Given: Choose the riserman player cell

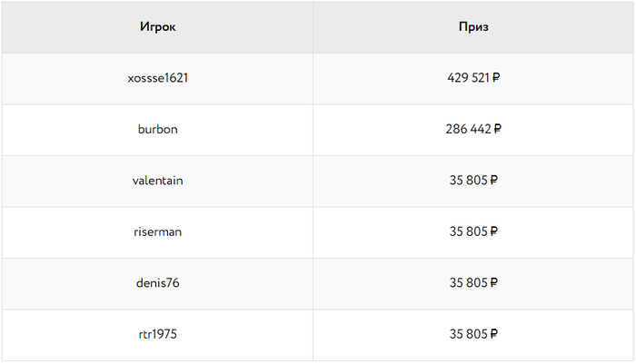Looking at the screenshot, I should pos(157,231).
